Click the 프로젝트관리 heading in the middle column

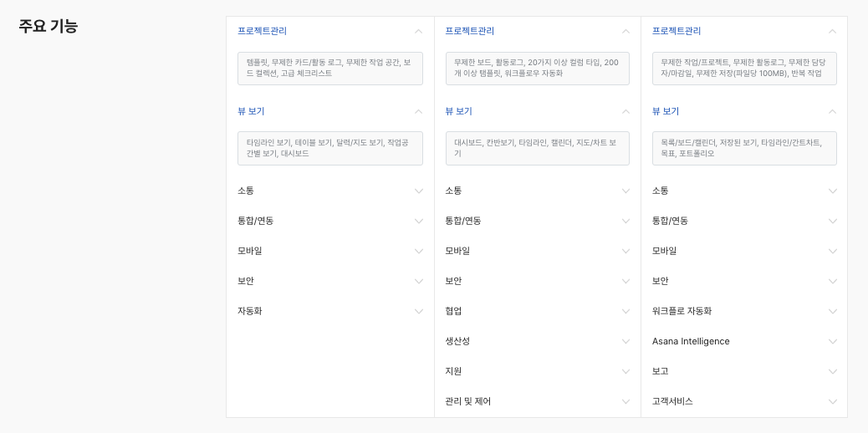coord(469,31)
